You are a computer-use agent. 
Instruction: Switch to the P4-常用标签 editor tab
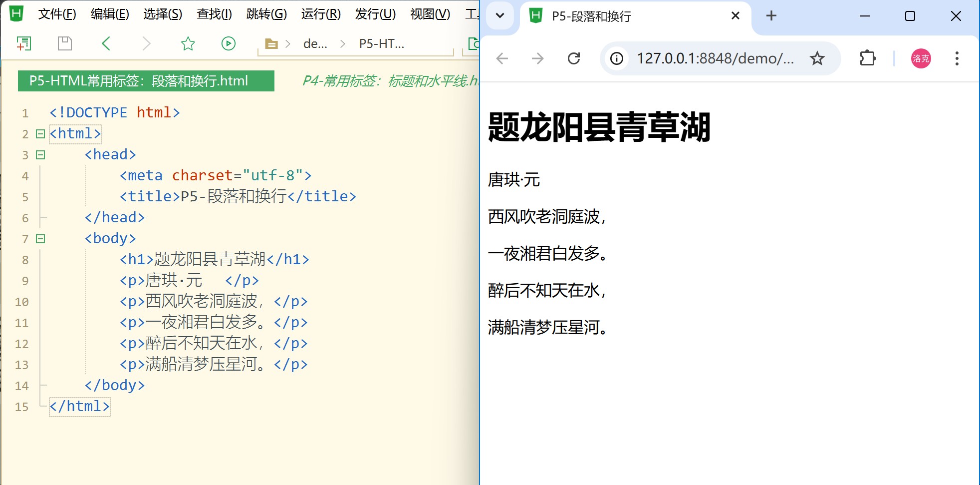click(x=390, y=81)
